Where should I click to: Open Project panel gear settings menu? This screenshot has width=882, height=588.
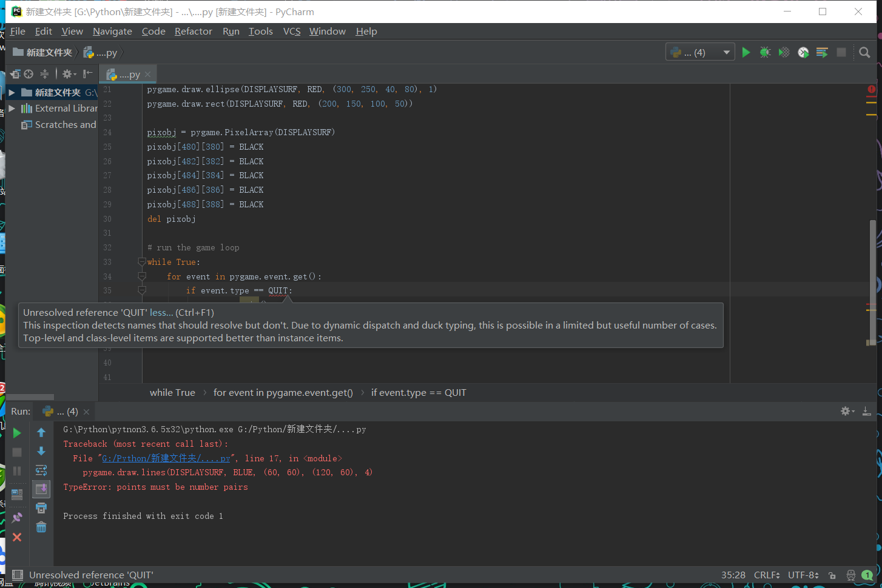pyautogui.click(x=69, y=74)
